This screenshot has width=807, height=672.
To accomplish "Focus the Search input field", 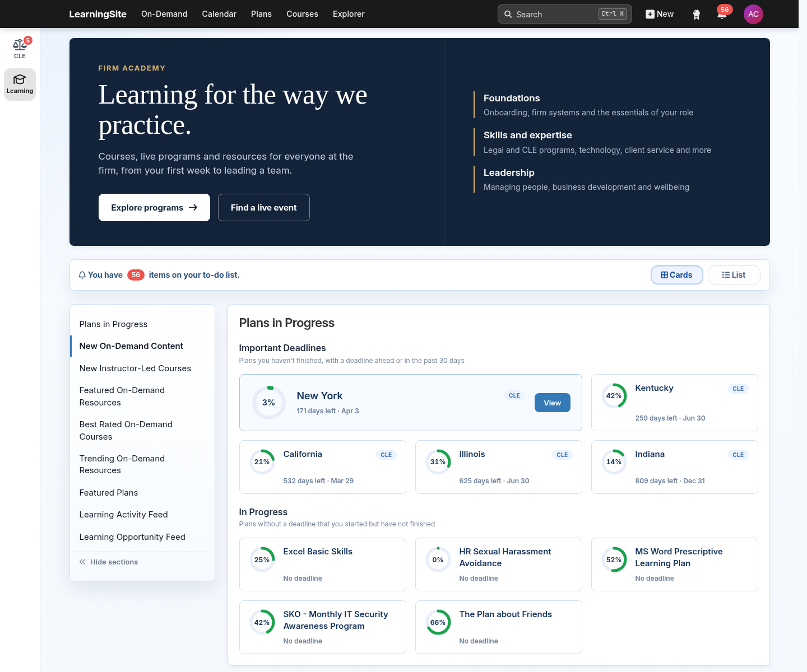I will pyautogui.click(x=564, y=14).
